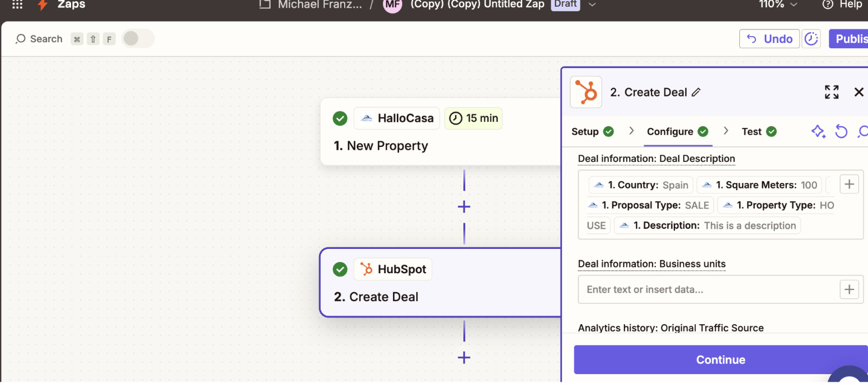Switch to the Setup tab
This screenshot has width=868, height=388.
[x=592, y=131]
